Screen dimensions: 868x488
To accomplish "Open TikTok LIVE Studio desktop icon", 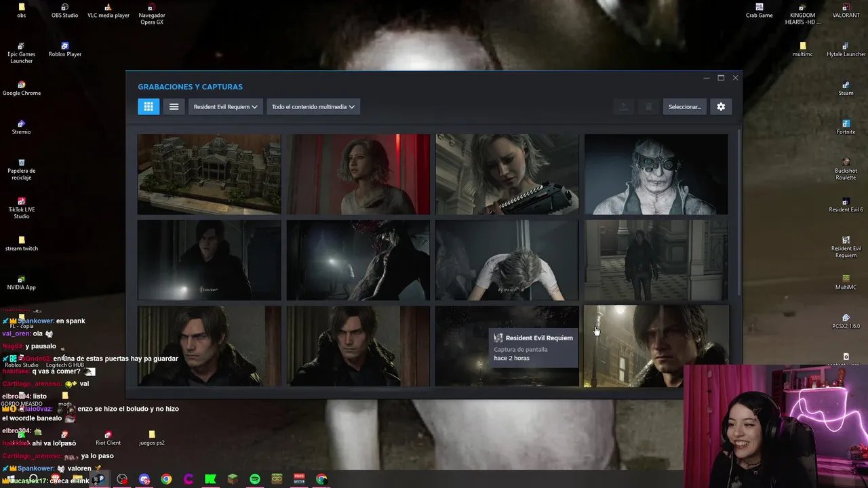I will tap(22, 208).
